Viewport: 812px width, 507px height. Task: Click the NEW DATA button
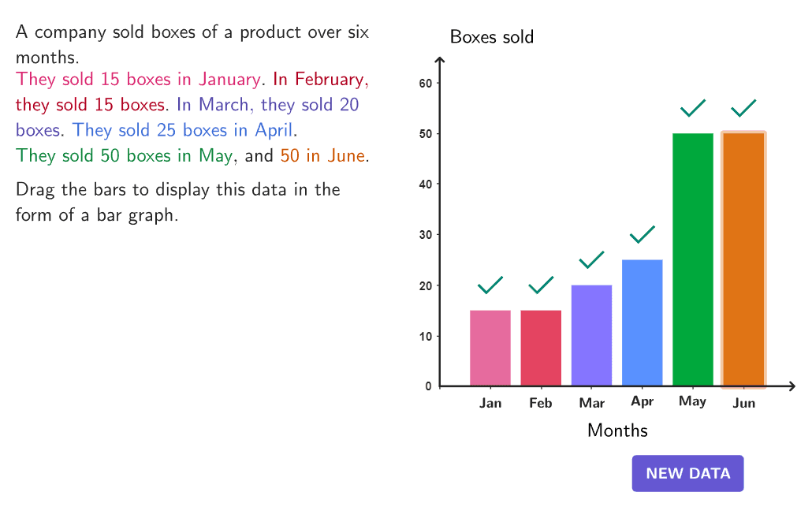tap(687, 473)
